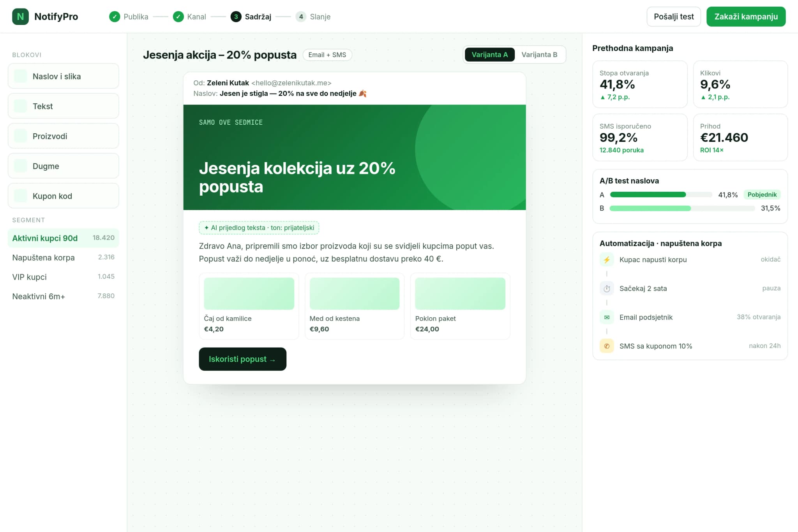
Task: Click the Med od kestena product image
Action: [355, 293]
